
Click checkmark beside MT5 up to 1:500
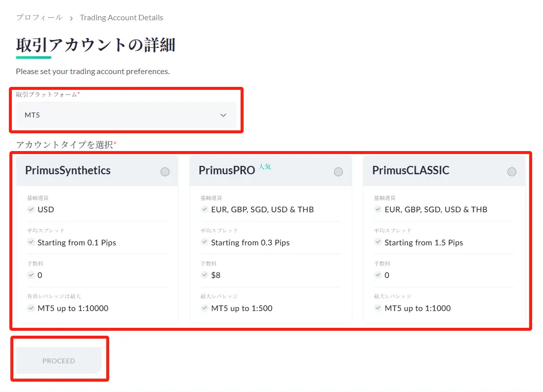(205, 308)
